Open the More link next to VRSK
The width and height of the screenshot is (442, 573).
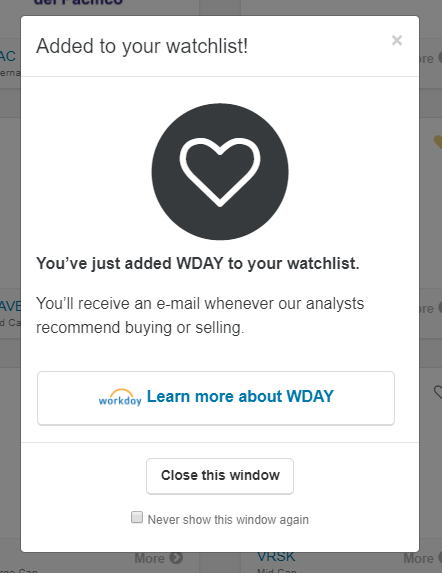click(419, 558)
